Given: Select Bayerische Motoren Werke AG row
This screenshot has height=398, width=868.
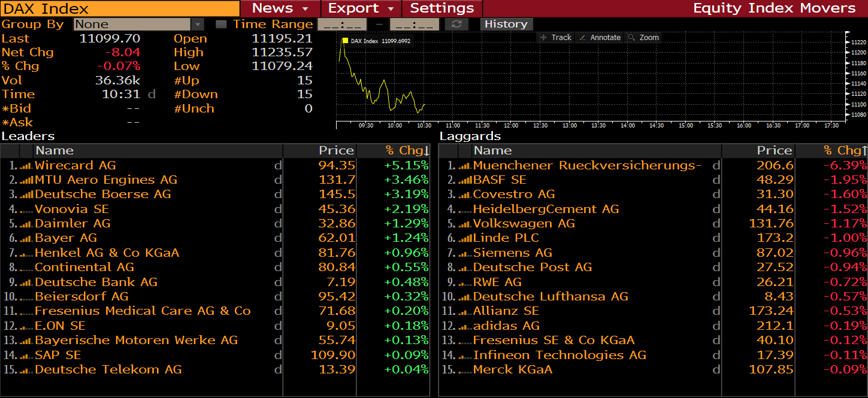Looking at the screenshot, I should pos(215,341).
